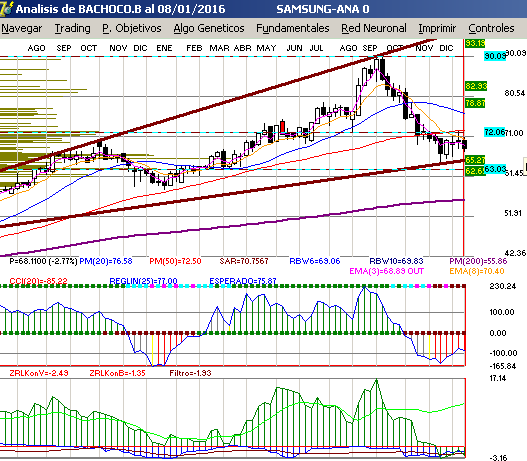Open the P. Objetivos menu
Screen dimensions: 527x461
pos(132,28)
